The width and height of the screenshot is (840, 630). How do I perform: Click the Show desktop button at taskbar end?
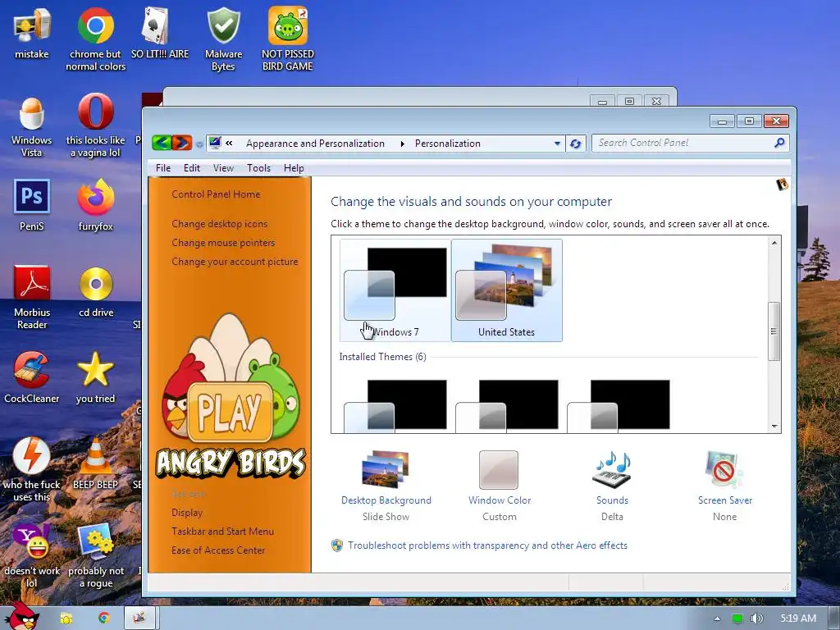834,619
